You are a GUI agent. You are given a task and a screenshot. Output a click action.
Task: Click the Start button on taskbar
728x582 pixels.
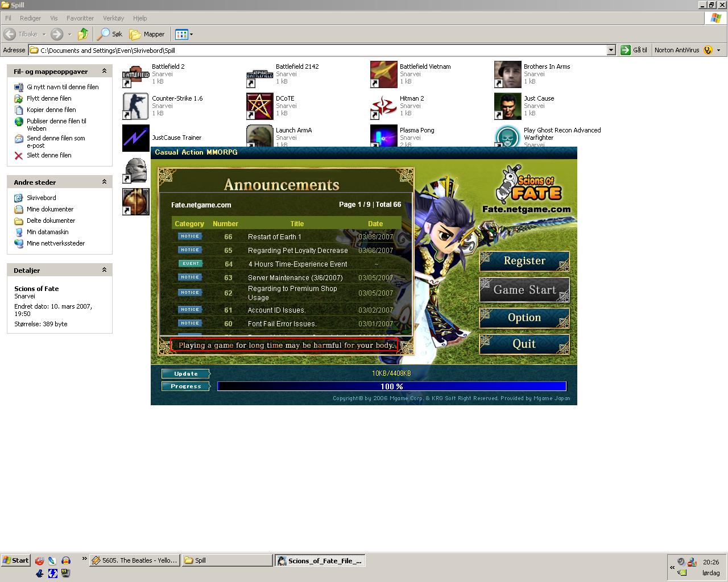(15, 560)
